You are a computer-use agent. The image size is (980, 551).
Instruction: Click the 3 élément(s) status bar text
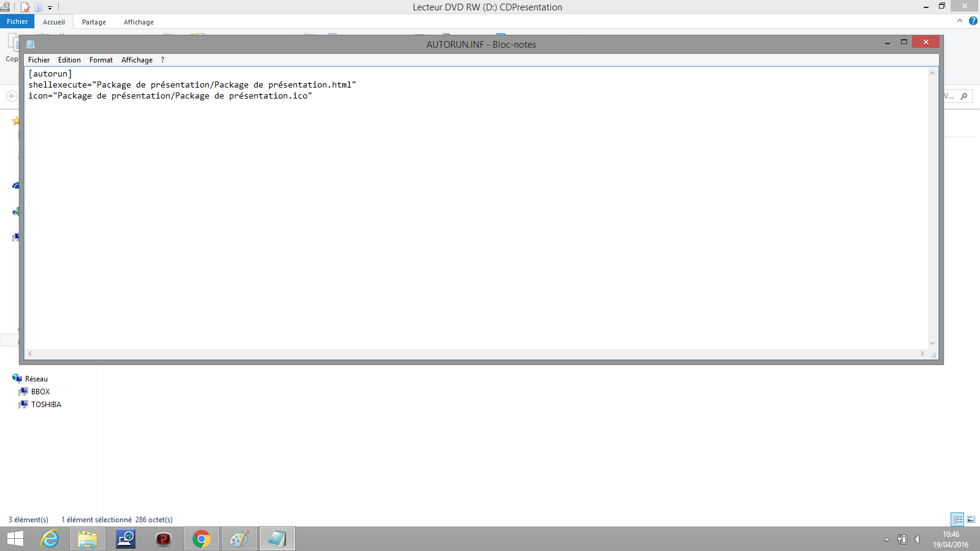[28, 520]
